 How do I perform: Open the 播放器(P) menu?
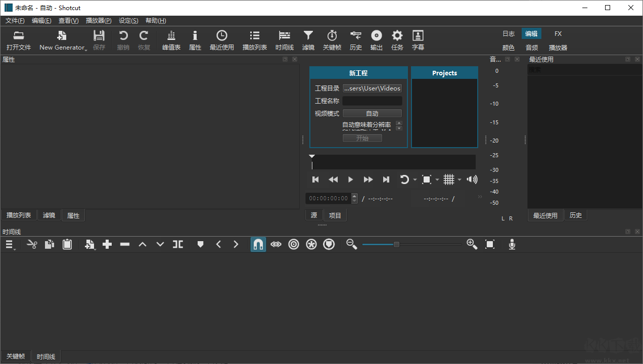[x=98, y=20]
